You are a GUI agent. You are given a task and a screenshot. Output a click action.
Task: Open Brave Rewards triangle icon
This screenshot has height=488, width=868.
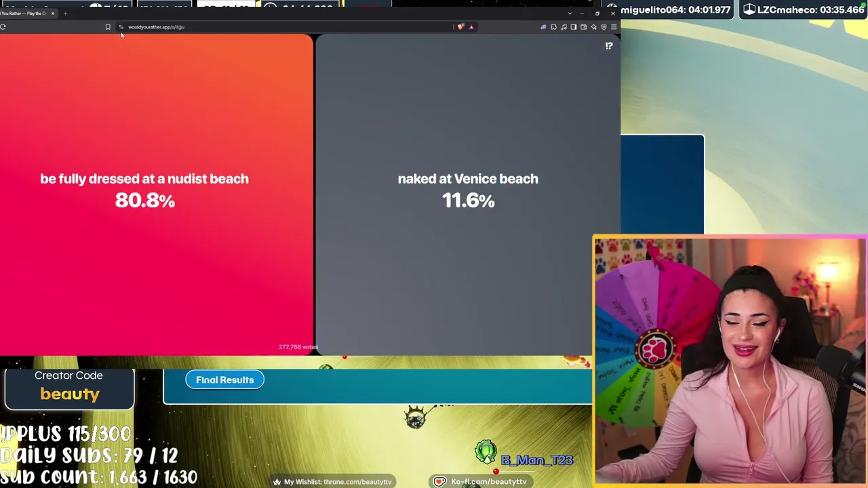[471, 27]
